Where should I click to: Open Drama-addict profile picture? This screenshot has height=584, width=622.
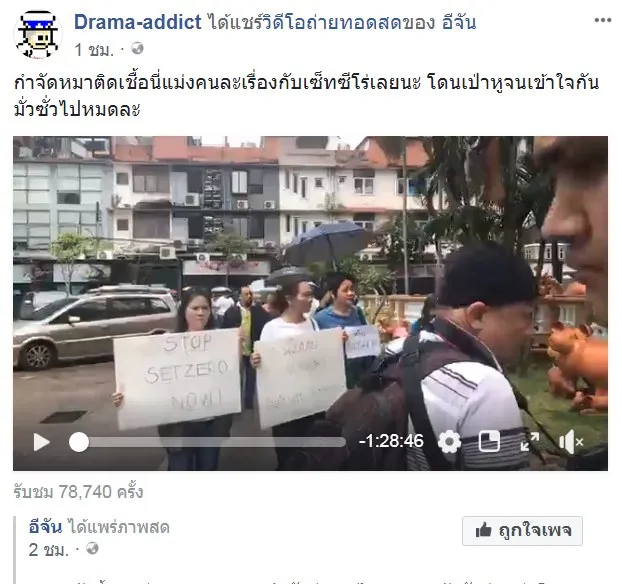tap(38, 35)
